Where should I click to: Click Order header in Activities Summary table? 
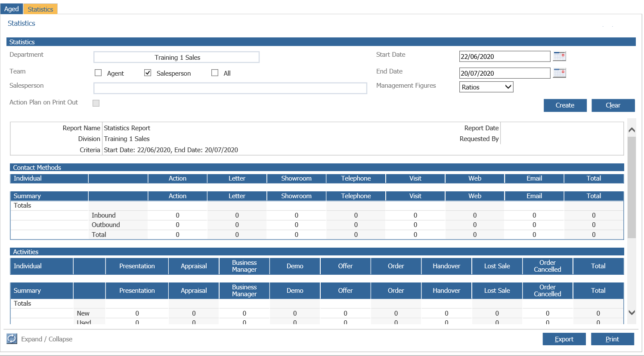[396, 291]
